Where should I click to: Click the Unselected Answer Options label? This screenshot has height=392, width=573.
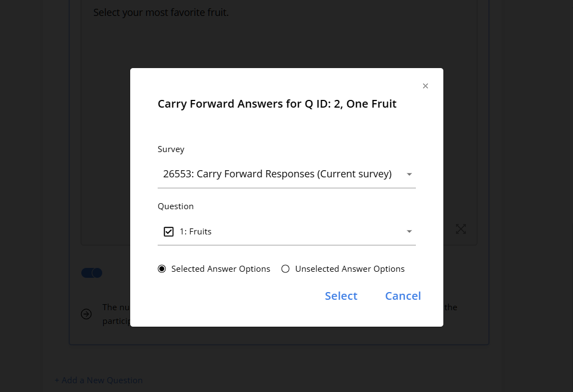coord(350,269)
